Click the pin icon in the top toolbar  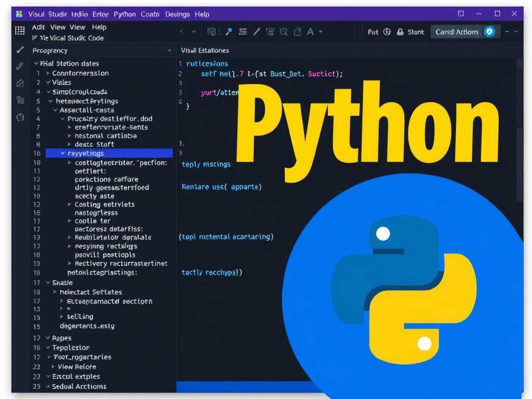click(227, 32)
